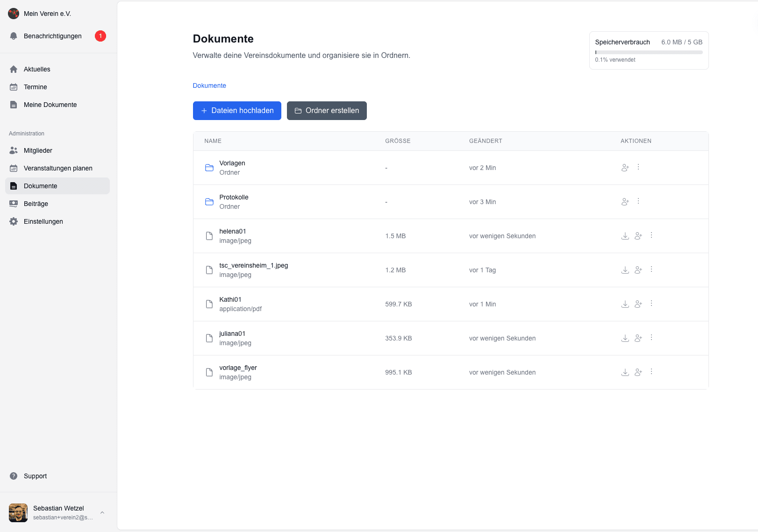Open Veranstaltungen planen page
Screen dimensions: 758x532
(57, 168)
